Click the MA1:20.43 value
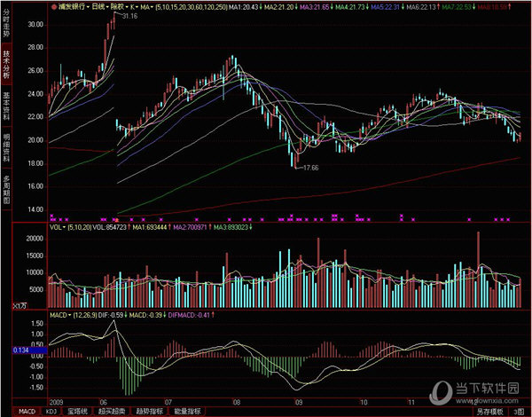Image resolution: width=532 pixels, height=417 pixels. pyautogui.click(x=243, y=7)
